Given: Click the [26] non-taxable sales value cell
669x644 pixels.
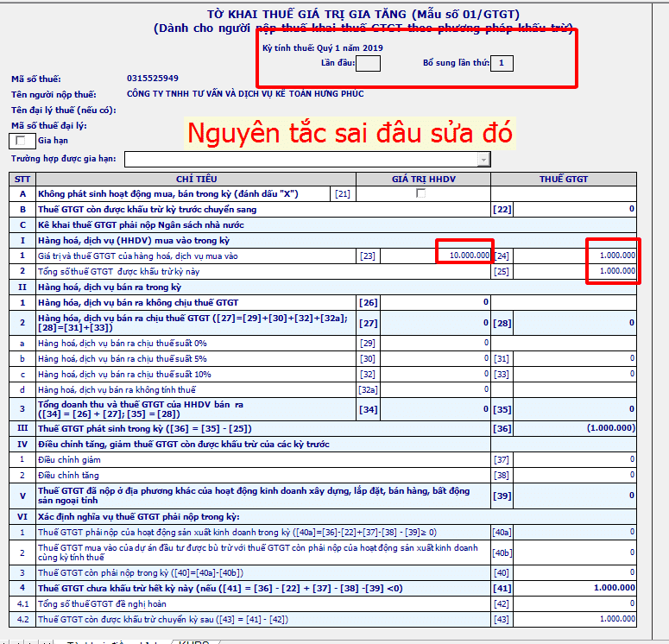Looking at the screenshot, I should tap(435, 302).
